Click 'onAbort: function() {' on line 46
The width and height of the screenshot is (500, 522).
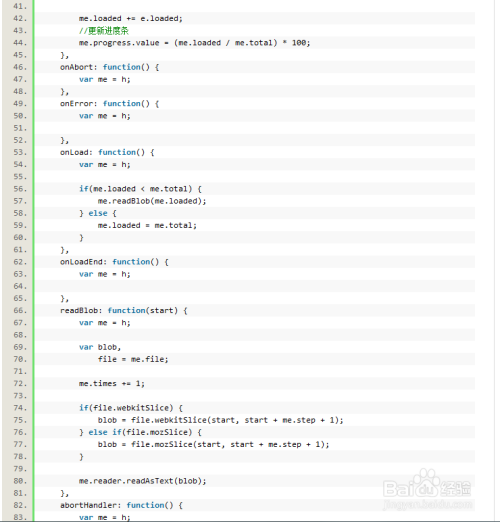(x=109, y=67)
